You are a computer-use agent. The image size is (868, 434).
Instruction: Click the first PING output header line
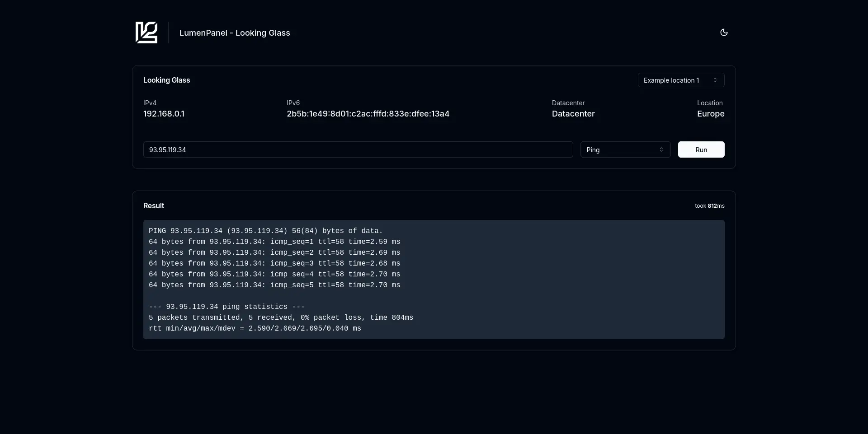265,231
